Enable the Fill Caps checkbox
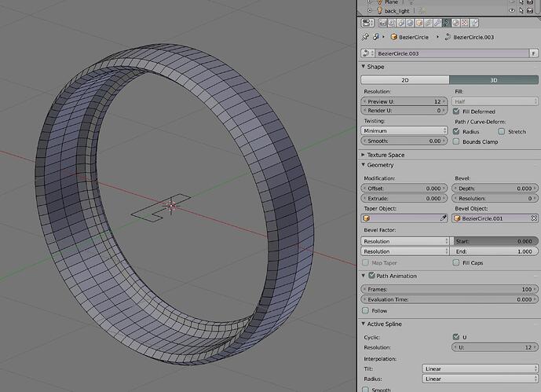This screenshot has height=392, width=541. point(456,262)
